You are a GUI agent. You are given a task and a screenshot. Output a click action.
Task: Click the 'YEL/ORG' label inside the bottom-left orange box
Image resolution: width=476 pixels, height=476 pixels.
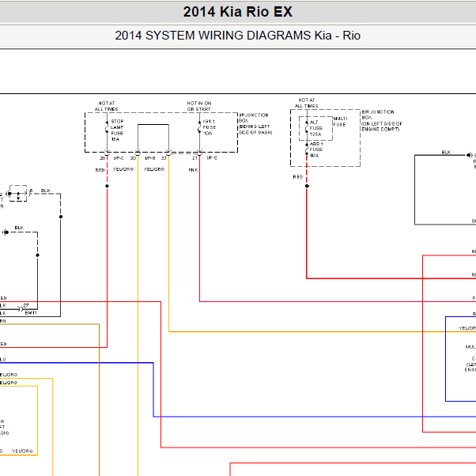pyautogui.click(x=22, y=451)
